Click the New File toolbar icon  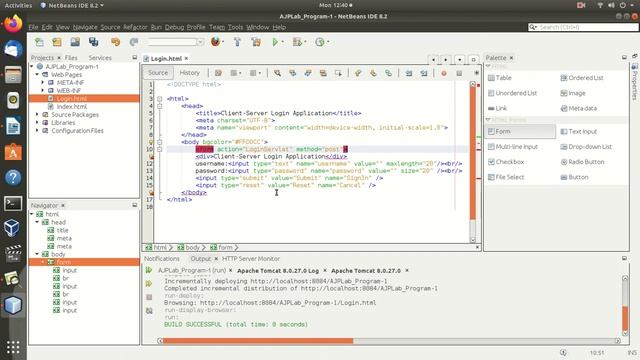39,42
